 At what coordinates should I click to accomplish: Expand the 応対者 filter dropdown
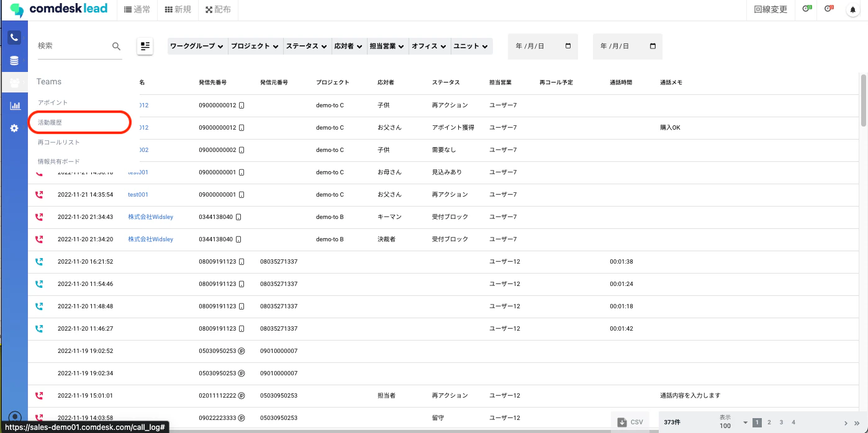pos(349,46)
